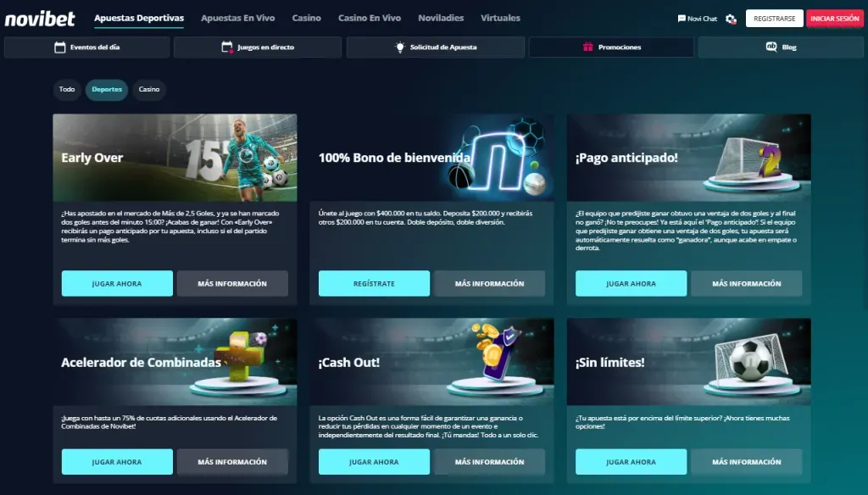The width and height of the screenshot is (868, 495).
Task: Click the Novibet logo
Action: 40,19
